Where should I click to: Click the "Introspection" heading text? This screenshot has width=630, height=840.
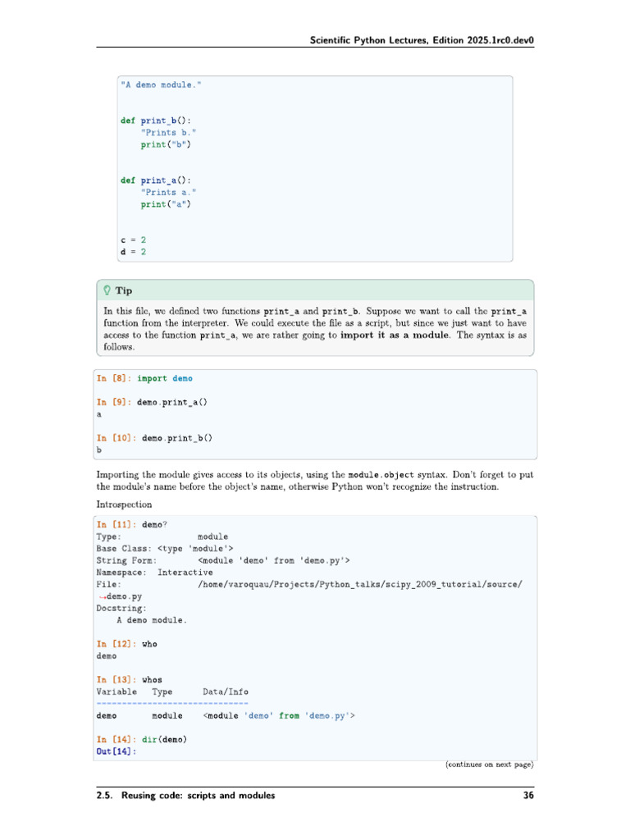[x=124, y=504]
